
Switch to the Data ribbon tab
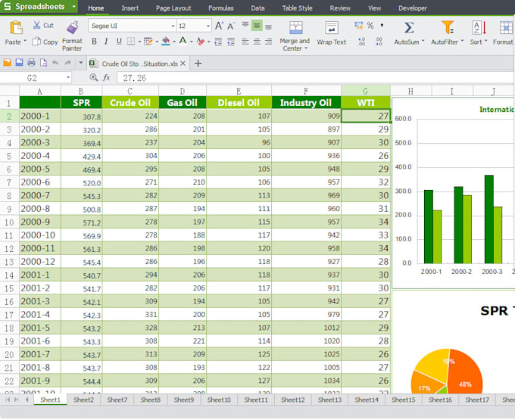[257, 8]
